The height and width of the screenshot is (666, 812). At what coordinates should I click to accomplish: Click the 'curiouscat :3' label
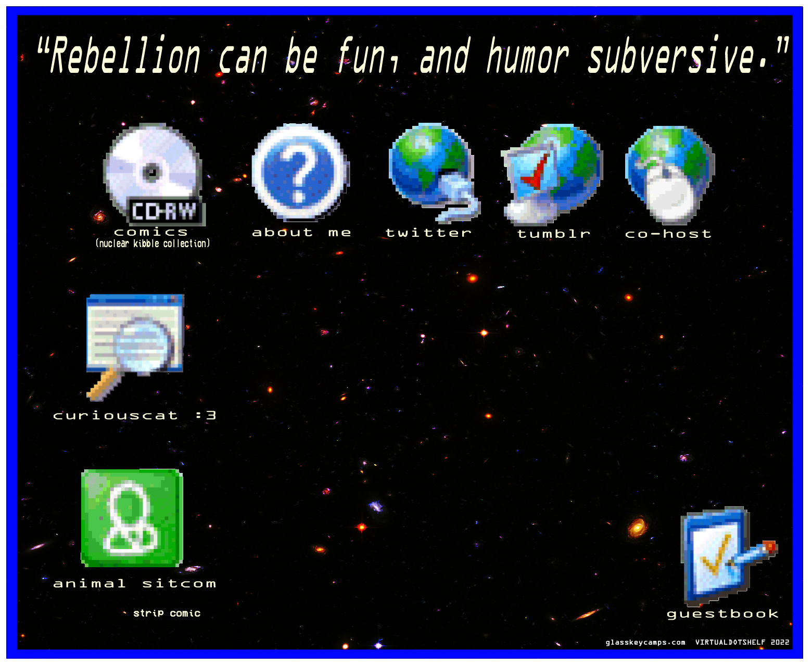[134, 415]
